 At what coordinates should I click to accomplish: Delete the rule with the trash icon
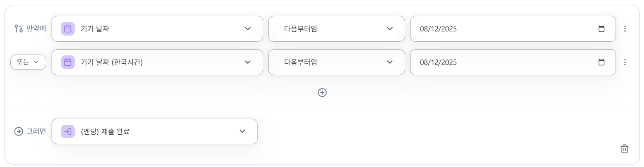pos(625,149)
